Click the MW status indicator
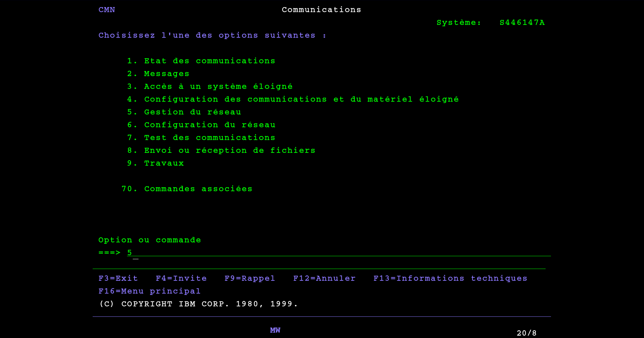The width and height of the screenshot is (644, 338). (x=275, y=330)
